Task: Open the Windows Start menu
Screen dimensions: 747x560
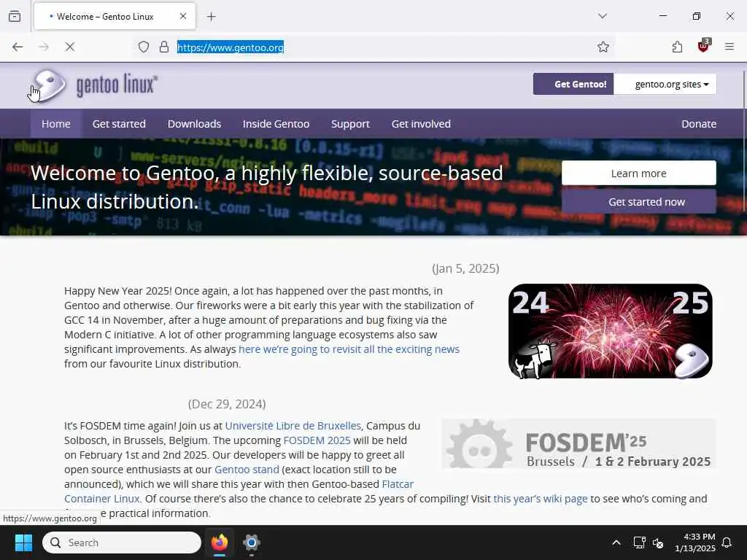Action: pos(23,542)
